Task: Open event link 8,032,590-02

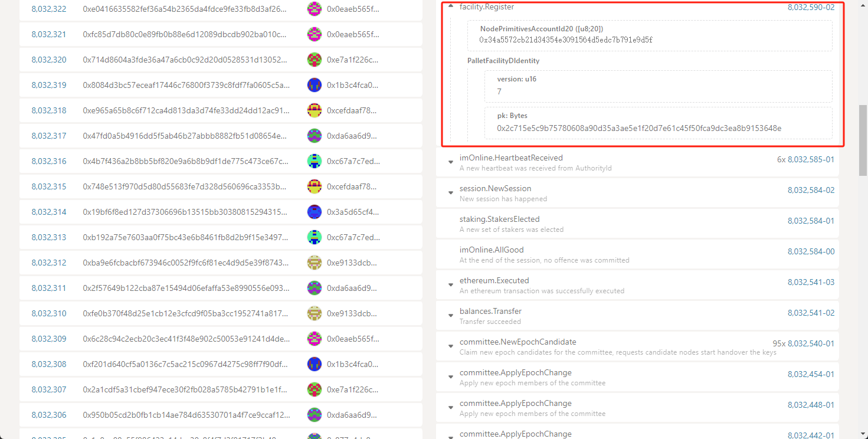Action: pos(811,8)
